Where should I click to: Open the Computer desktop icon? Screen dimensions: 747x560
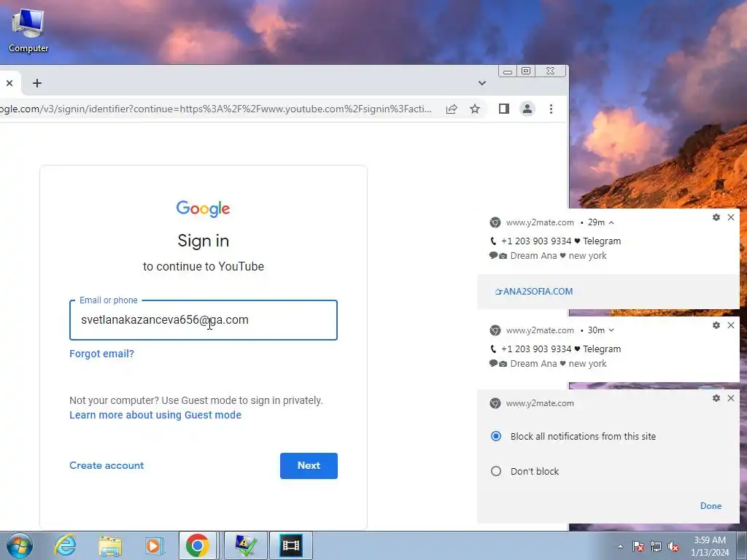(x=28, y=31)
